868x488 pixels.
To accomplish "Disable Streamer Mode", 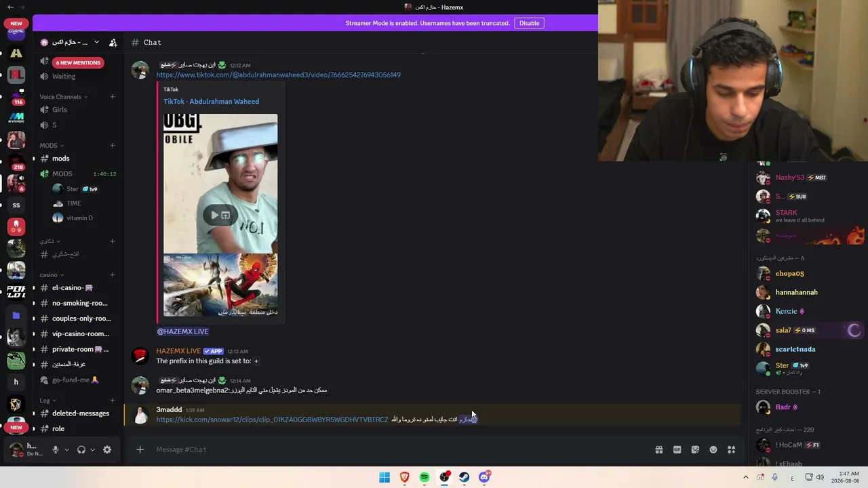I will click(x=529, y=23).
